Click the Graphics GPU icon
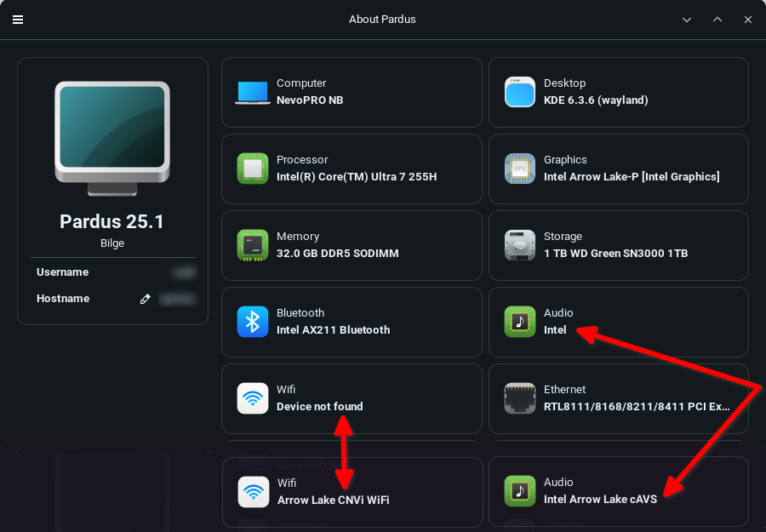This screenshot has height=532, width=766. (520, 169)
